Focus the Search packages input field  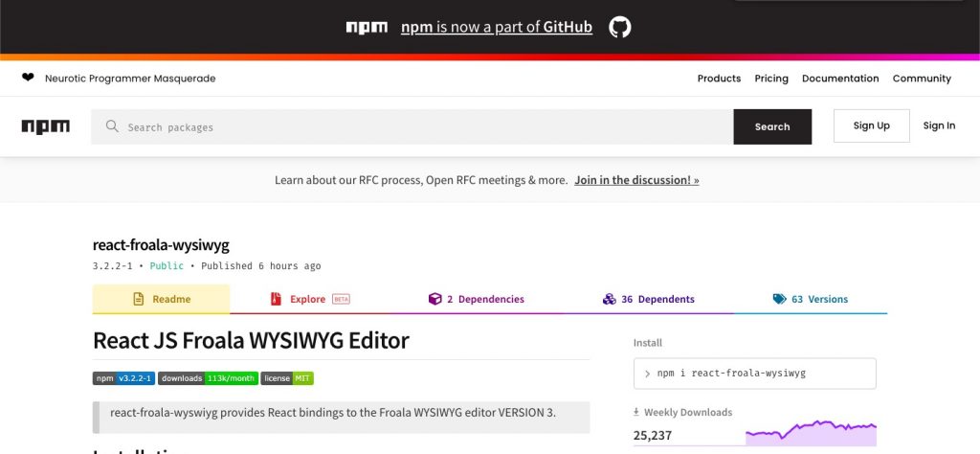[412, 127]
